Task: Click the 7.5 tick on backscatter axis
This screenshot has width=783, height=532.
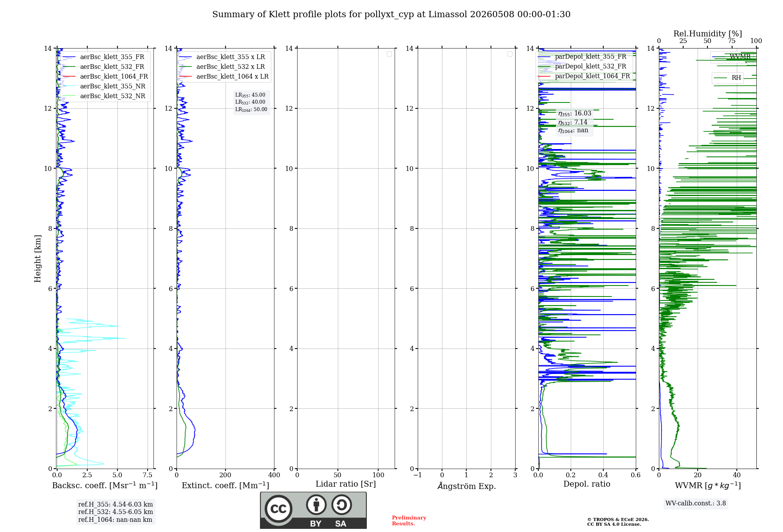Action: (148, 475)
